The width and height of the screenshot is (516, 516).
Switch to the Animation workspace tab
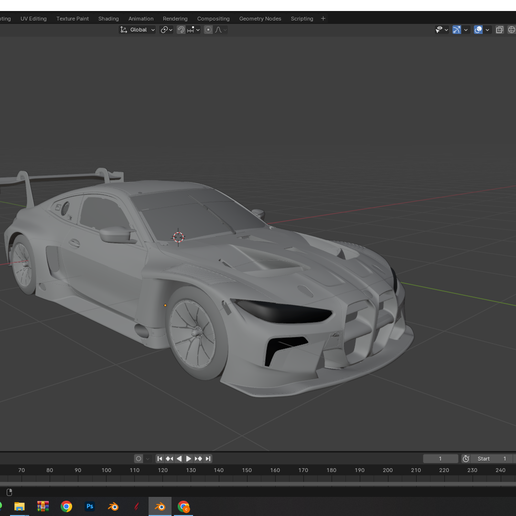point(141,19)
